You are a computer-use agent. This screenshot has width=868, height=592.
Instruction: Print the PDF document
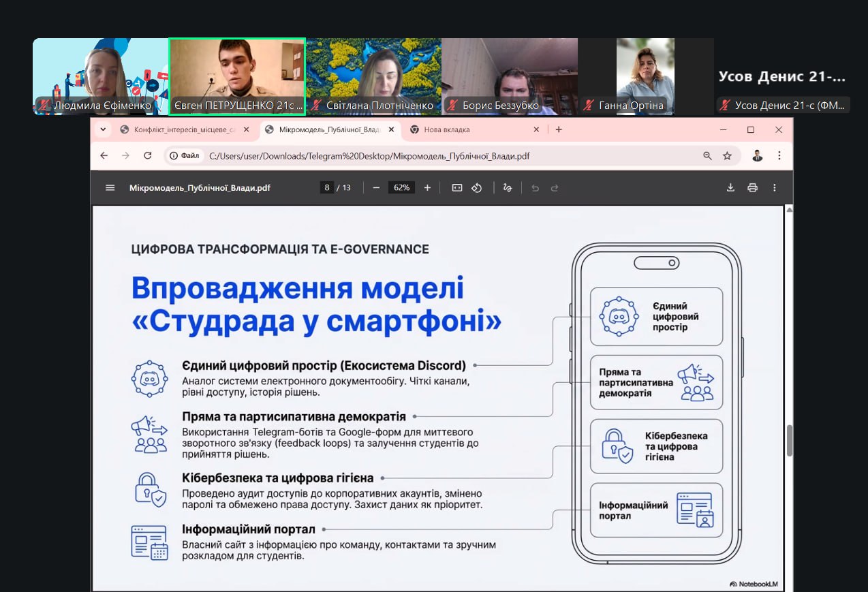click(752, 188)
